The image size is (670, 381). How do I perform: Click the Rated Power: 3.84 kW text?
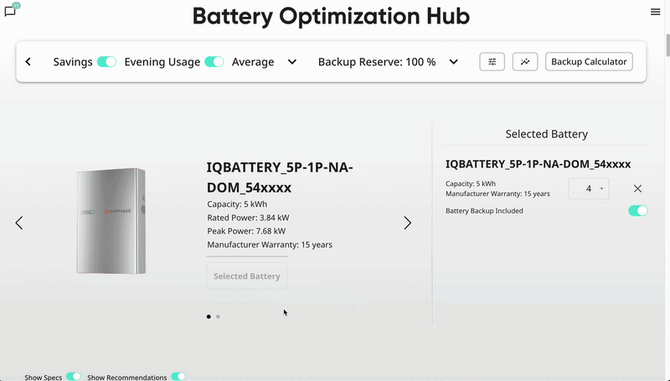tap(248, 217)
